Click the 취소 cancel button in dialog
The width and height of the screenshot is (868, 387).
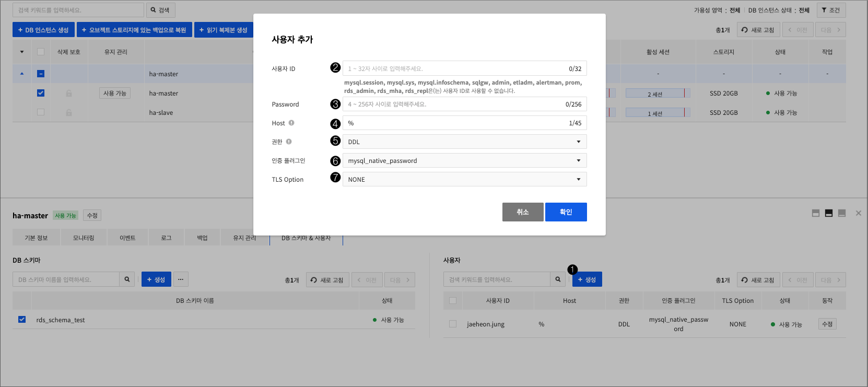coord(523,212)
